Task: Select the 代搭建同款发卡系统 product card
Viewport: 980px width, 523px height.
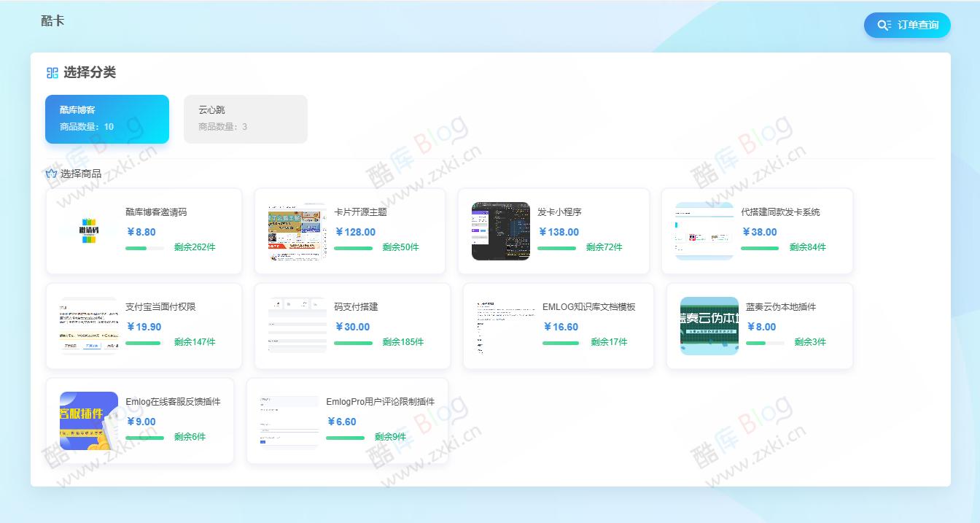Action: pyautogui.click(x=759, y=231)
